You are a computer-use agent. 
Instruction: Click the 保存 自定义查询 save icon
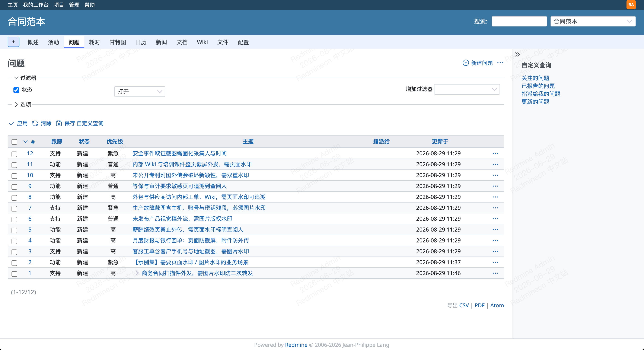click(59, 123)
